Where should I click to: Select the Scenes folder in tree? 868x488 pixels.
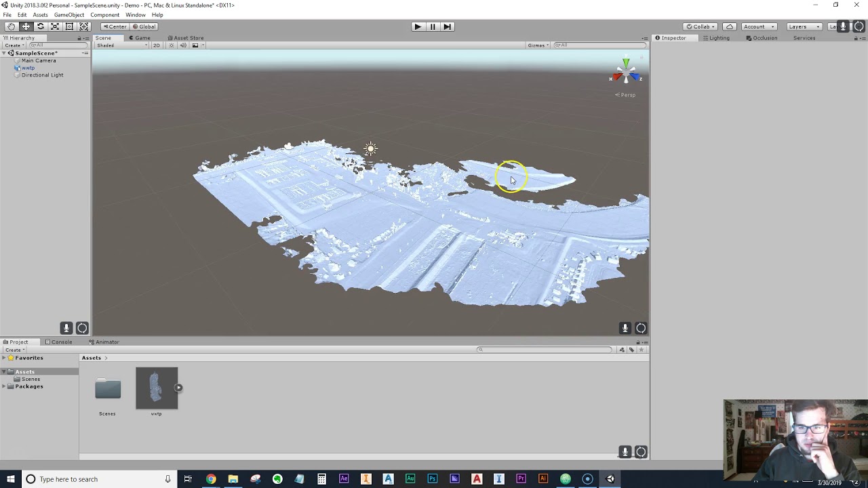click(31, 379)
